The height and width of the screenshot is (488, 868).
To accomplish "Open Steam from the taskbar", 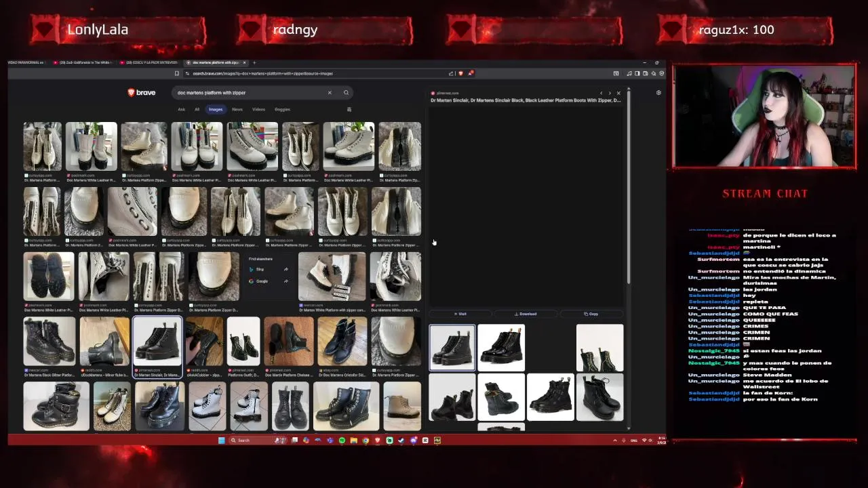I will click(x=401, y=441).
